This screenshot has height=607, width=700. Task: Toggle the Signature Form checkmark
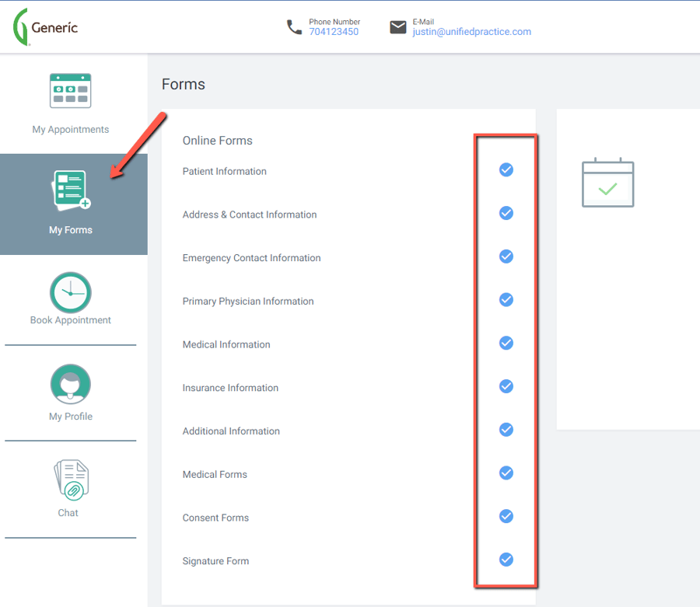tap(506, 560)
